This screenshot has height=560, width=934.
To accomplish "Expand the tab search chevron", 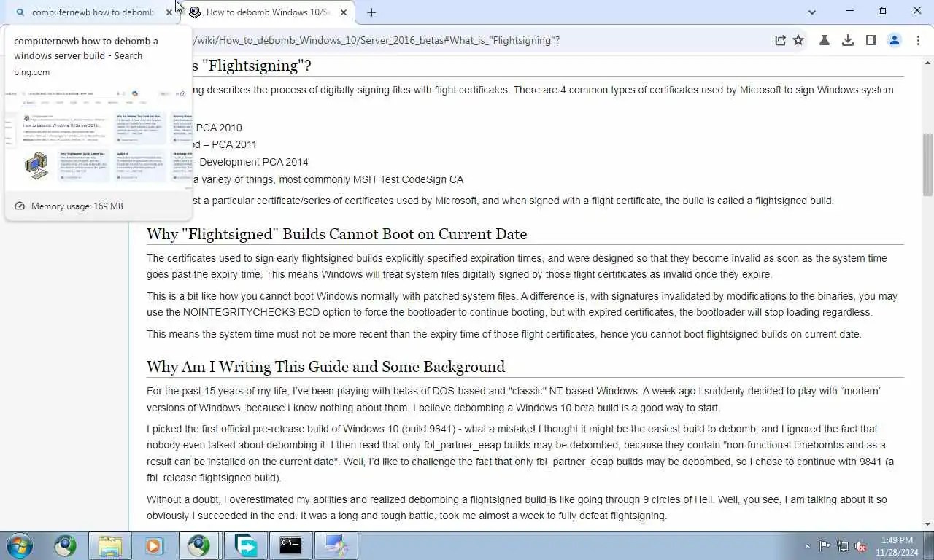I will tap(812, 12).
